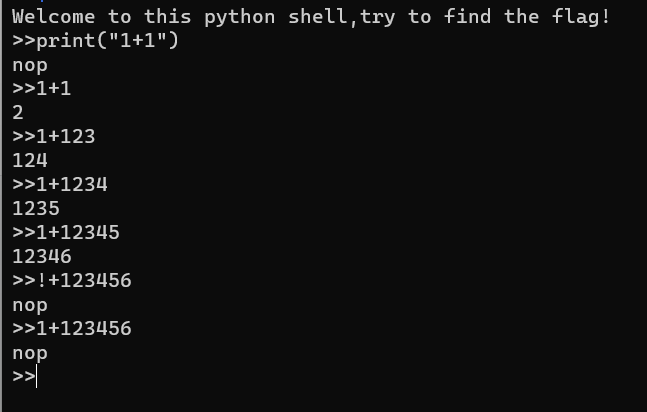Click the output line showing 2

coord(18,113)
